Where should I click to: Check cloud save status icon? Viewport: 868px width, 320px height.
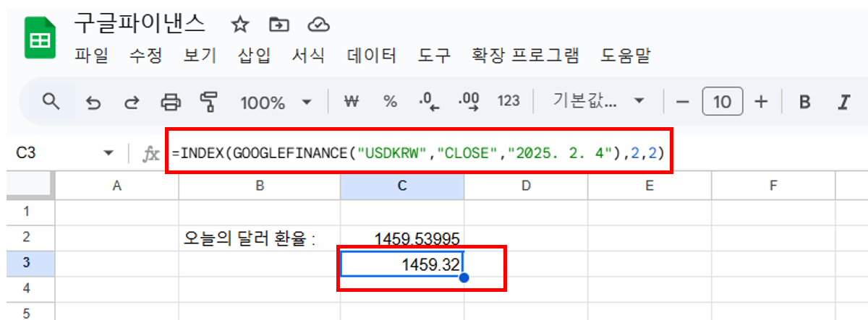click(x=318, y=25)
